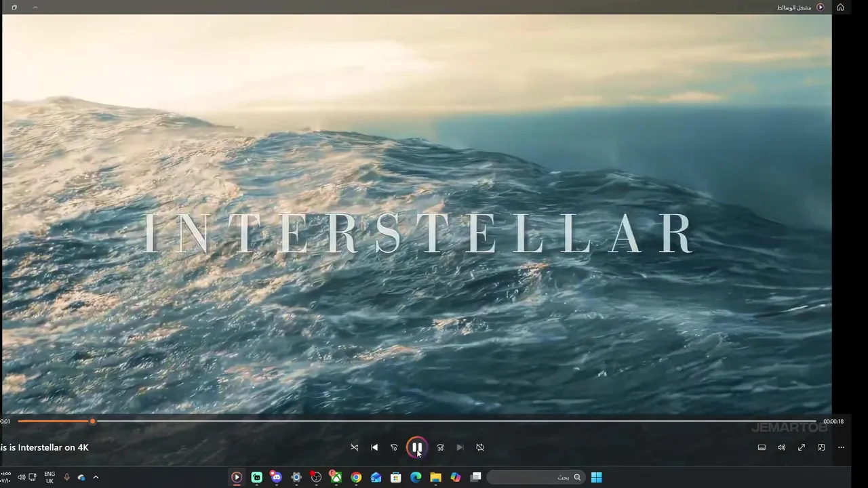
Task: Switch to mini player view
Action: [821, 447]
